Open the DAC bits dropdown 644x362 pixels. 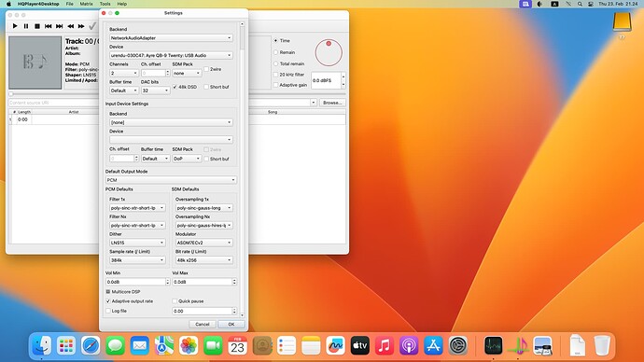[x=155, y=90]
